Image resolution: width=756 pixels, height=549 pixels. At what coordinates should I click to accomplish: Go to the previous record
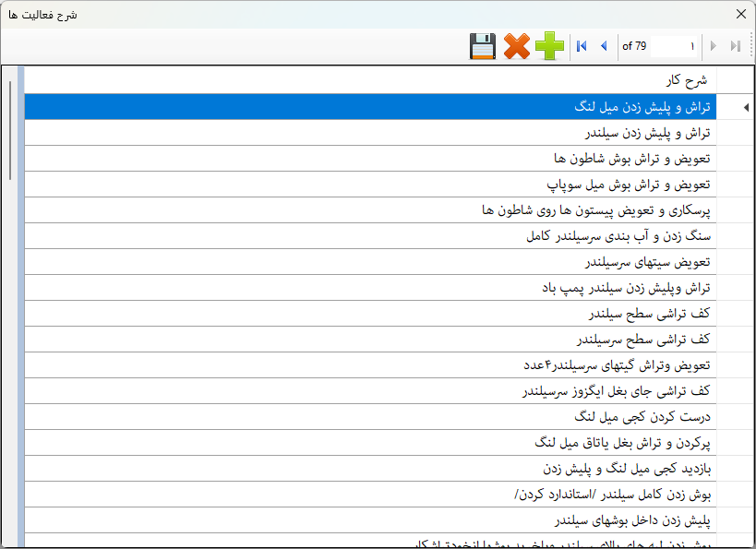click(604, 46)
